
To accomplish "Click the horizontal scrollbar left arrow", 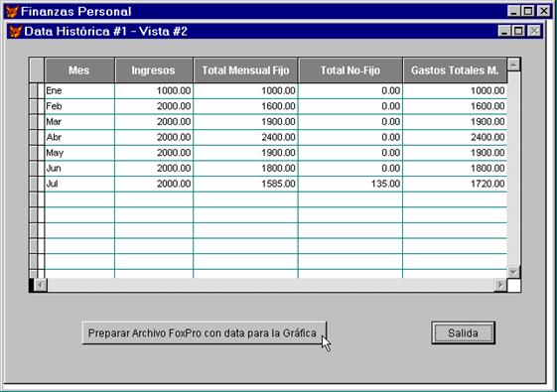I will click(x=40, y=285).
